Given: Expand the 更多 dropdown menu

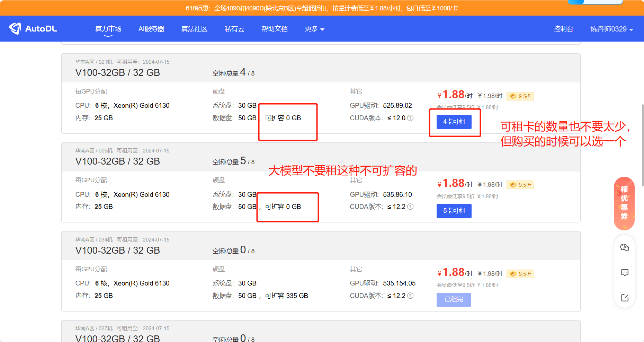Looking at the screenshot, I should 314,29.
